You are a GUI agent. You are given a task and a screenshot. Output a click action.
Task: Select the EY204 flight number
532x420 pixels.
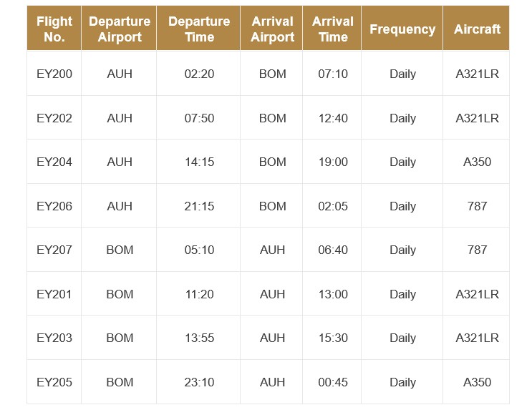[x=54, y=162]
